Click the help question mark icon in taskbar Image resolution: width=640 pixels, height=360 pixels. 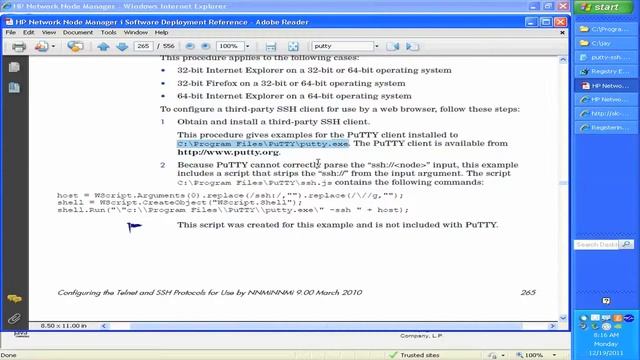click(606, 301)
